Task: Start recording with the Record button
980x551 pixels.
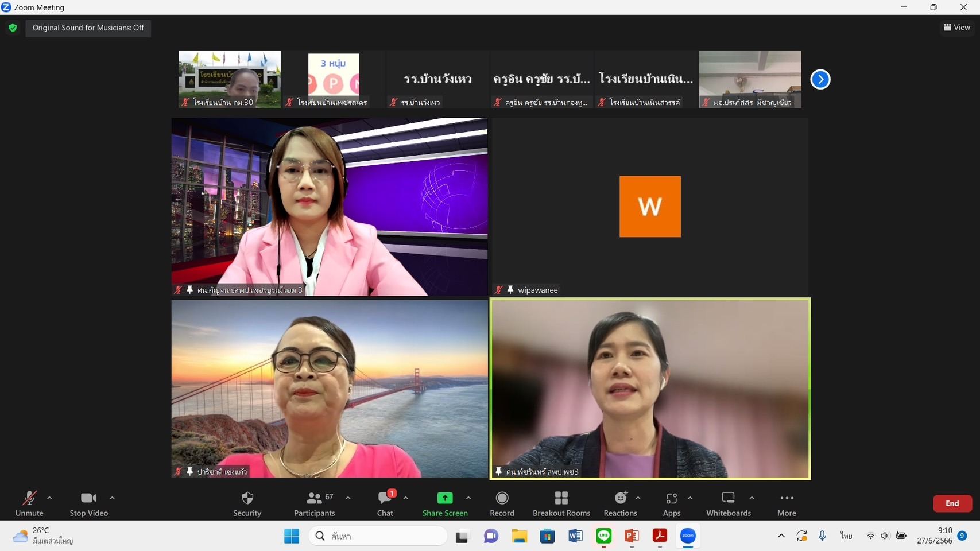Action: click(x=502, y=503)
